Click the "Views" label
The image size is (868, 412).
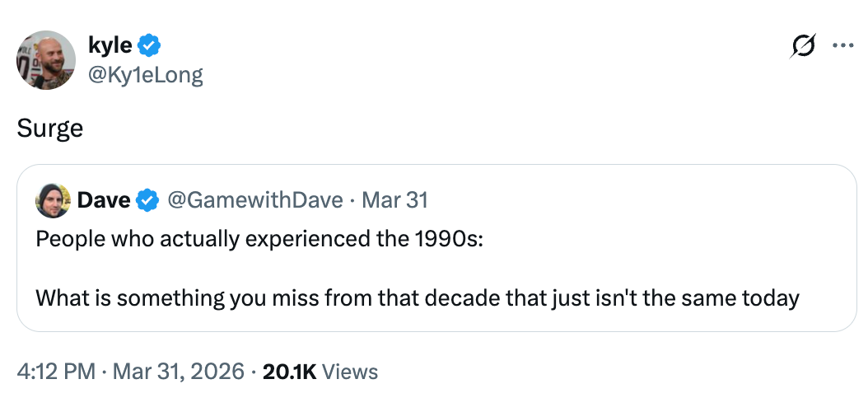(350, 372)
